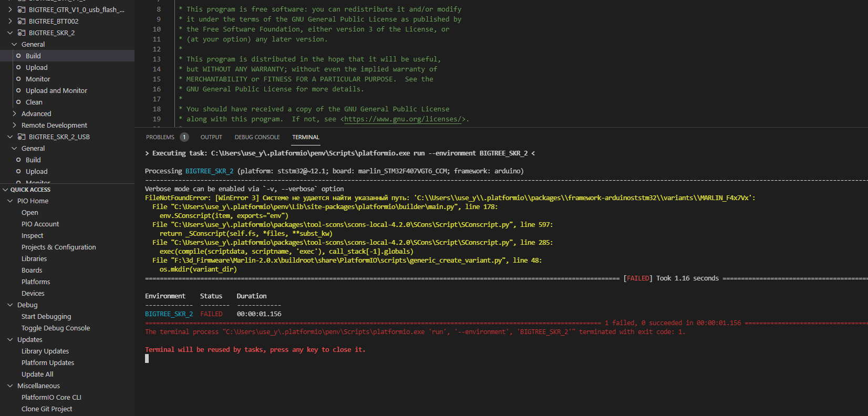
Task: Expand the BIGTREE_GTR_V1_0_usb_flash tree node
Action: 10,9
